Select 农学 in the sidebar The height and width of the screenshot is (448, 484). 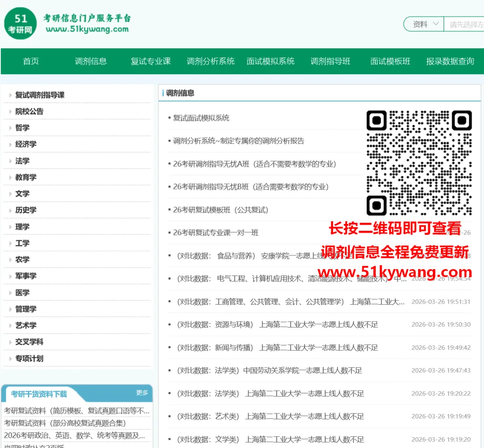point(22,259)
